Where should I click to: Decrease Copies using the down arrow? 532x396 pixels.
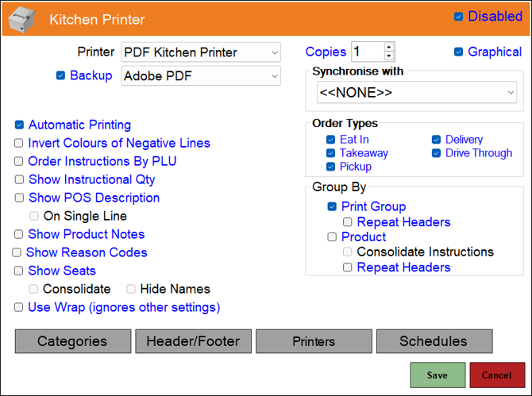[x=388, y=56]
